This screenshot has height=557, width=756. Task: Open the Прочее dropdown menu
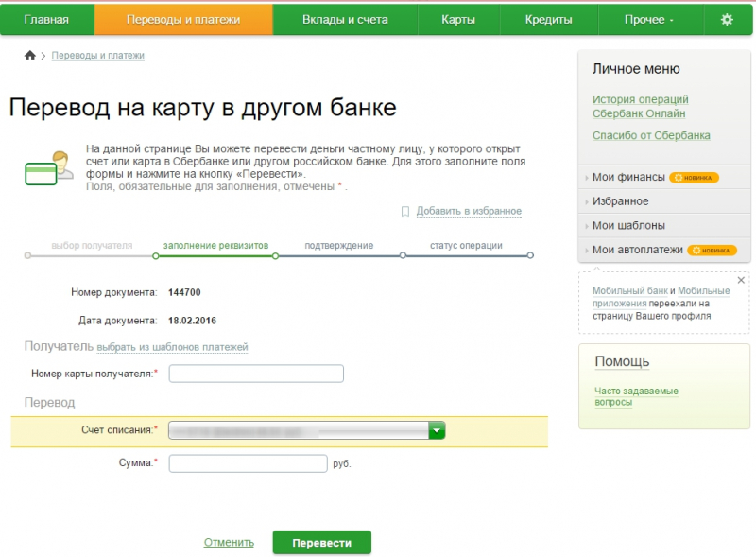(x=649, y=19)
